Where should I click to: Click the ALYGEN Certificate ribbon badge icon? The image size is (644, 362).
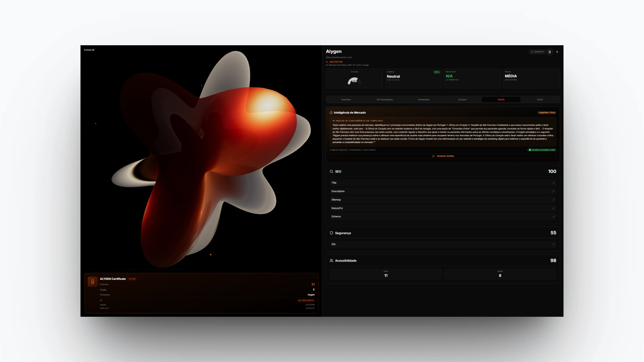[93, 282]
